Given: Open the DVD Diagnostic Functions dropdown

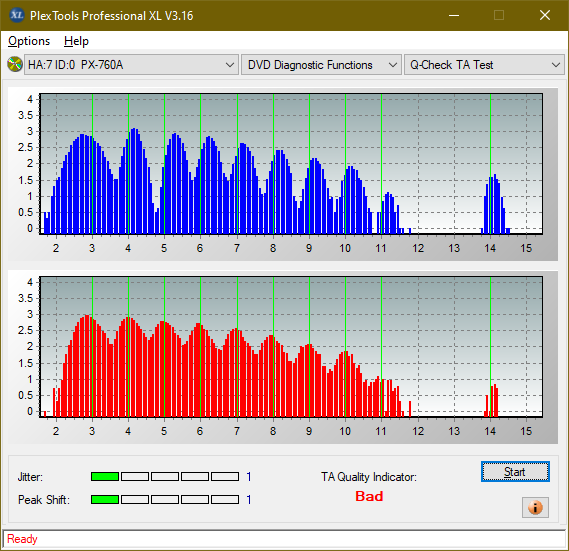Looking at the screenshot, I should 321,65.
